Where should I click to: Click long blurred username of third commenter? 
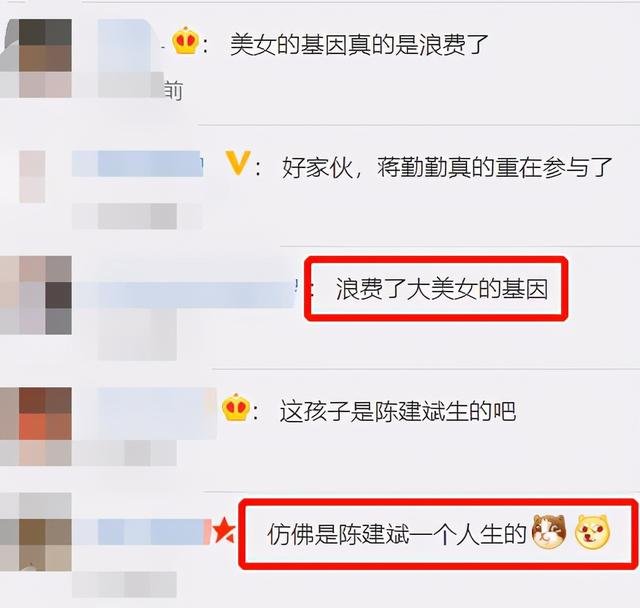[x=184, y=295]
